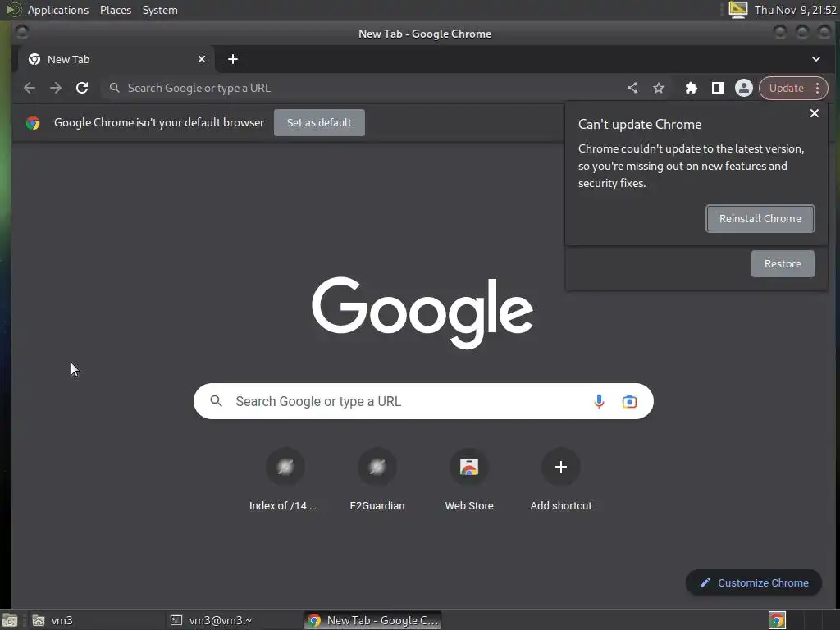Image resolution: width=840 pixels, height=630 pixels.
Task: Click the Update button in toolbar
Action: 787,88
